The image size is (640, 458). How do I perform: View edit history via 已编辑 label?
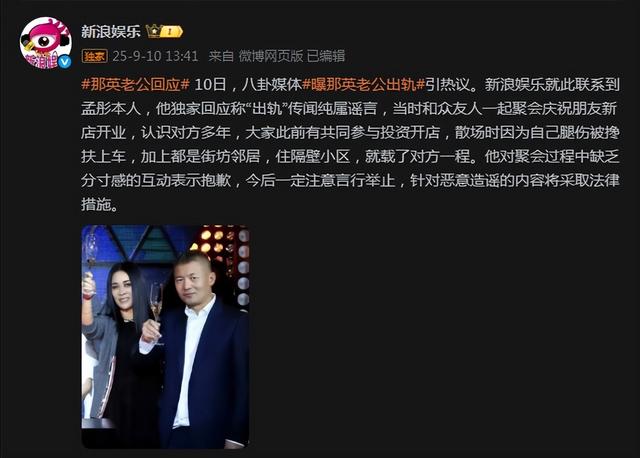(326, 56)
